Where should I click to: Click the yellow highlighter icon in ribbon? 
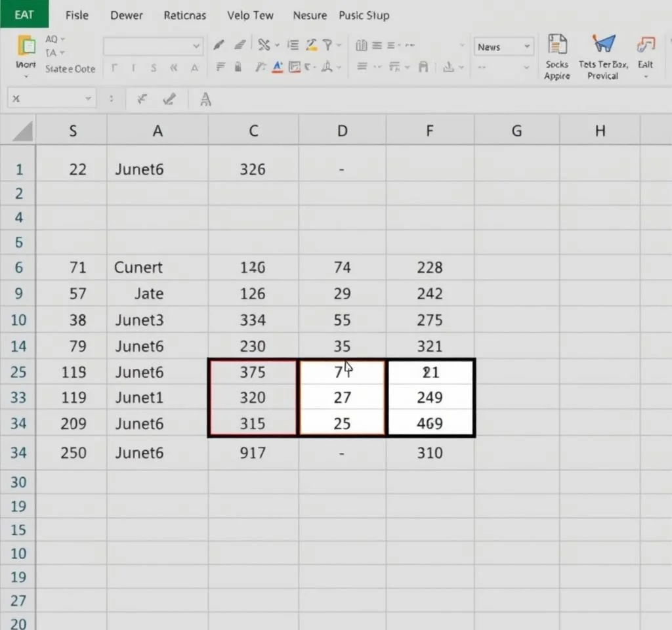(x=310, y=45)
